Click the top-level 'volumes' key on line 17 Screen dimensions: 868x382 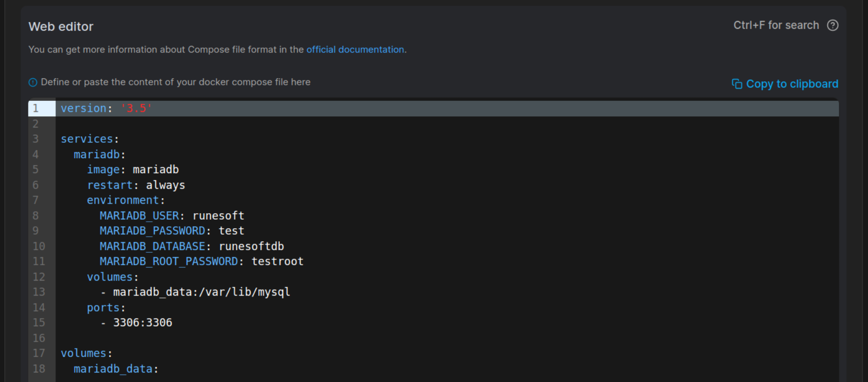pos(83,354)
